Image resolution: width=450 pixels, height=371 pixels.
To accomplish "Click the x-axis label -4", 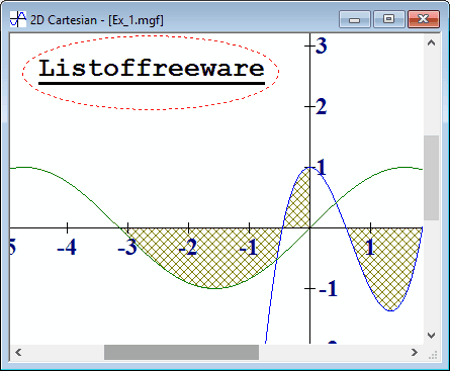I will tap(67, 248).
